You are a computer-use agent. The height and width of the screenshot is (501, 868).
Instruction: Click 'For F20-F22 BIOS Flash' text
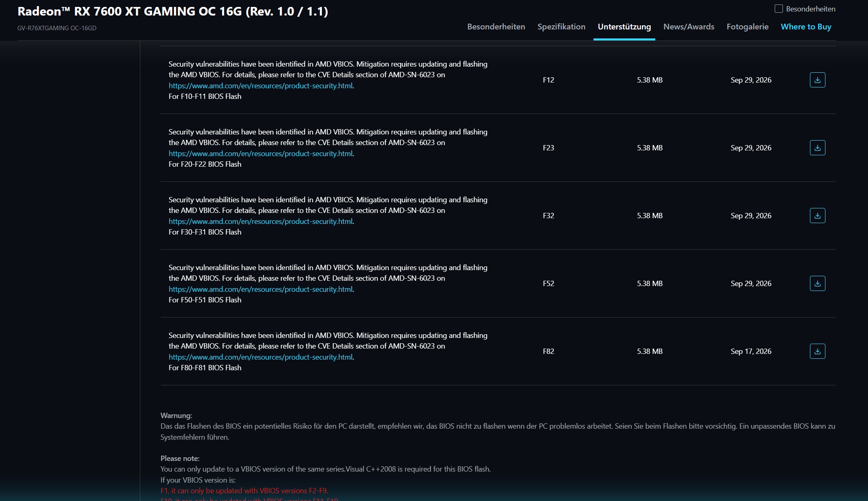(x=205, y=164)
